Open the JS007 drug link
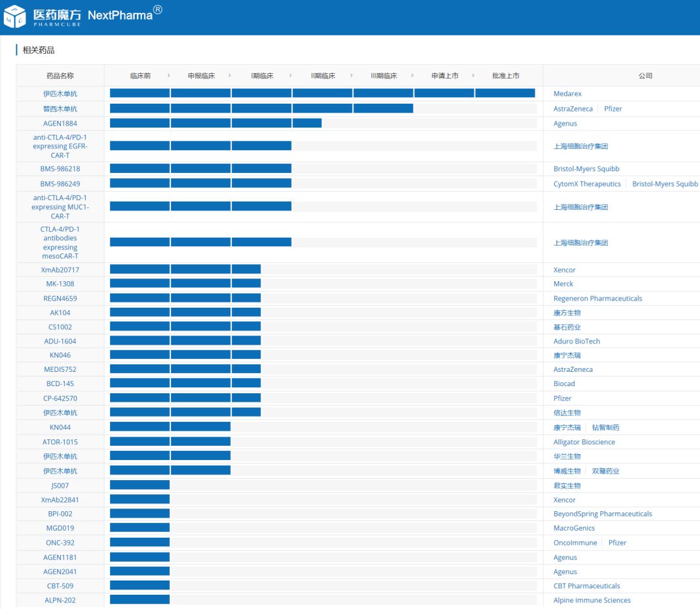 click(60, 486)
